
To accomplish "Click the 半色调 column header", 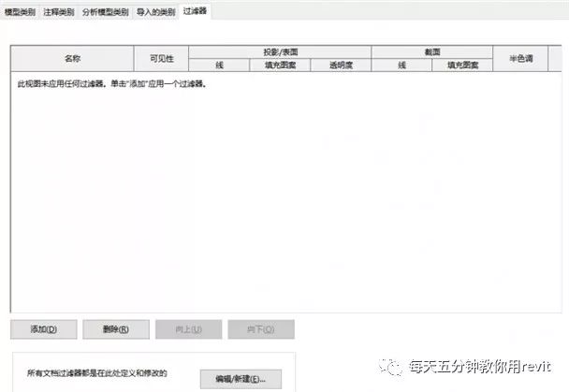I will [x=520, y=58].
